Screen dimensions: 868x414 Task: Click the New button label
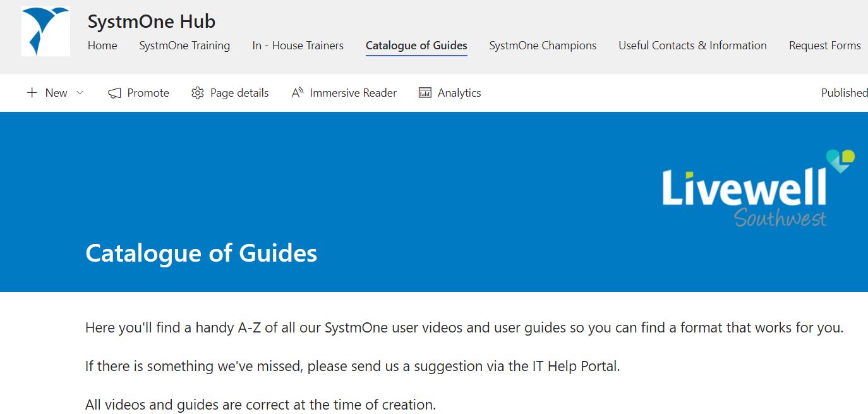[56, 93]
